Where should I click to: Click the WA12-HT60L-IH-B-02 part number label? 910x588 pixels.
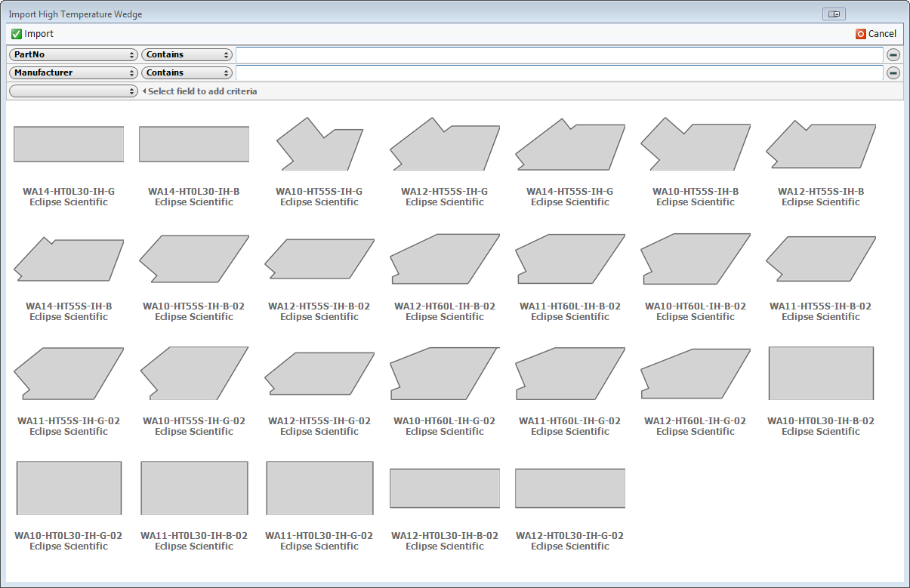pos(445,306)
